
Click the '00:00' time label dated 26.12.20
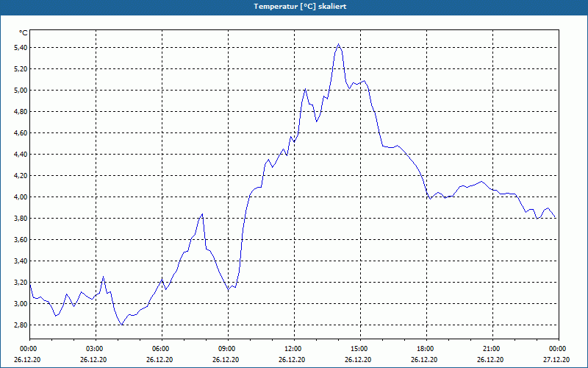27,349
